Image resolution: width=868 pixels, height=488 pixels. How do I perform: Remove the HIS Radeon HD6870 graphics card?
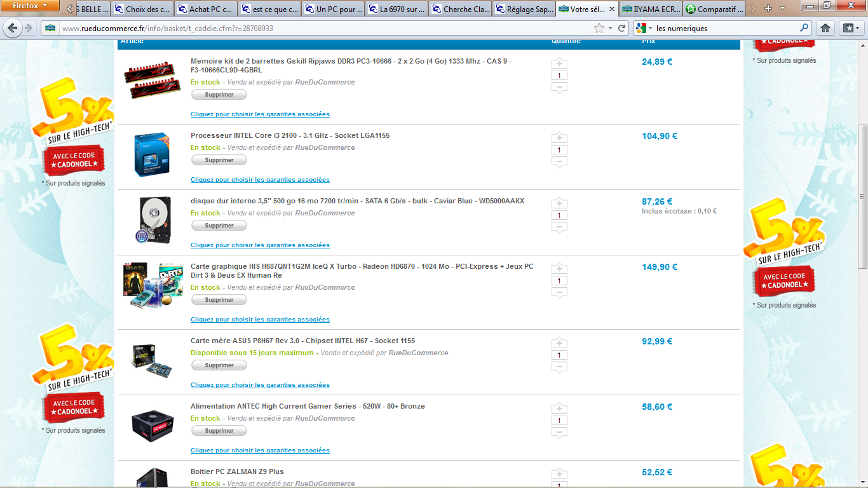pyautogui.click(x=219, y=300)
